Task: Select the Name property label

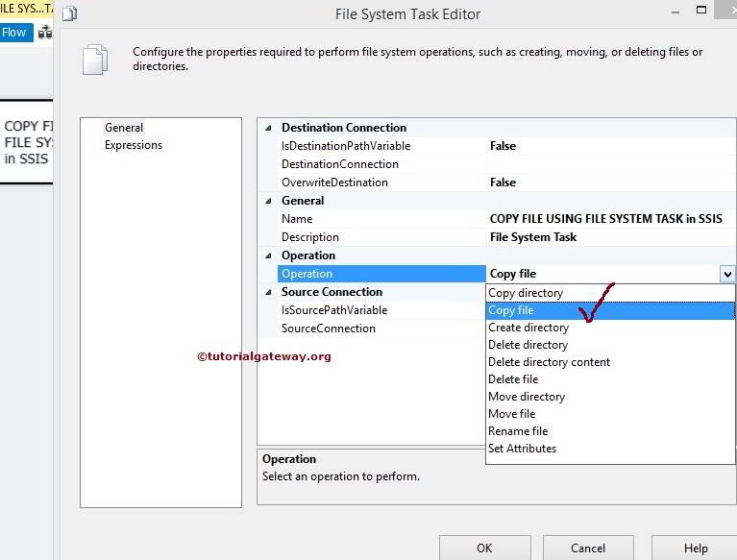Action: (297, 219)
